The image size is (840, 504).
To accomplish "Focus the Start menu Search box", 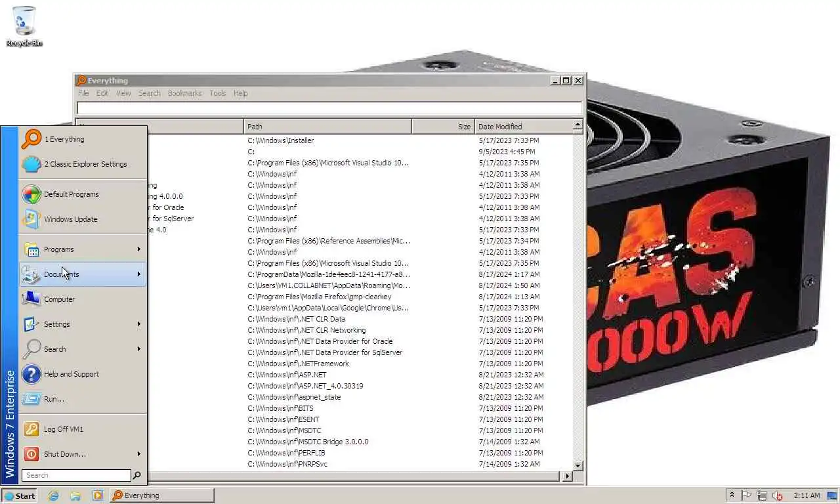I will (76, 475).
